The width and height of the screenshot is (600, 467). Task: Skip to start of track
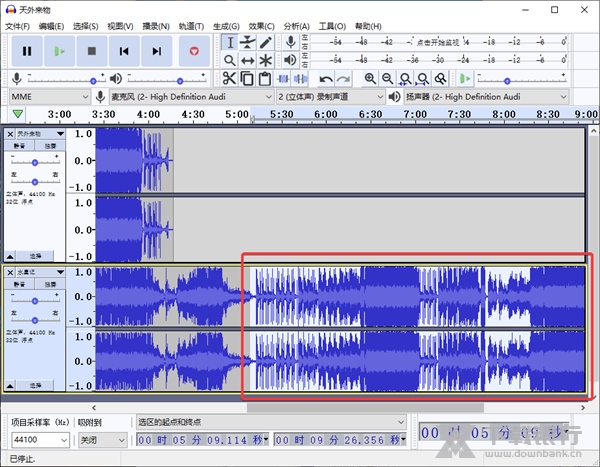pyautogui.click(x=124, y=50)
